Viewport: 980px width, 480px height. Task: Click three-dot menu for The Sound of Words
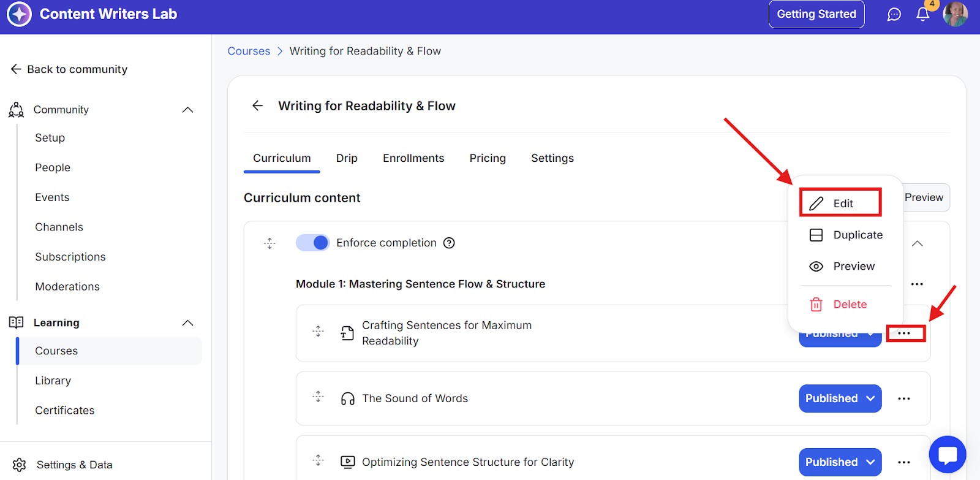tap(903, 398)
